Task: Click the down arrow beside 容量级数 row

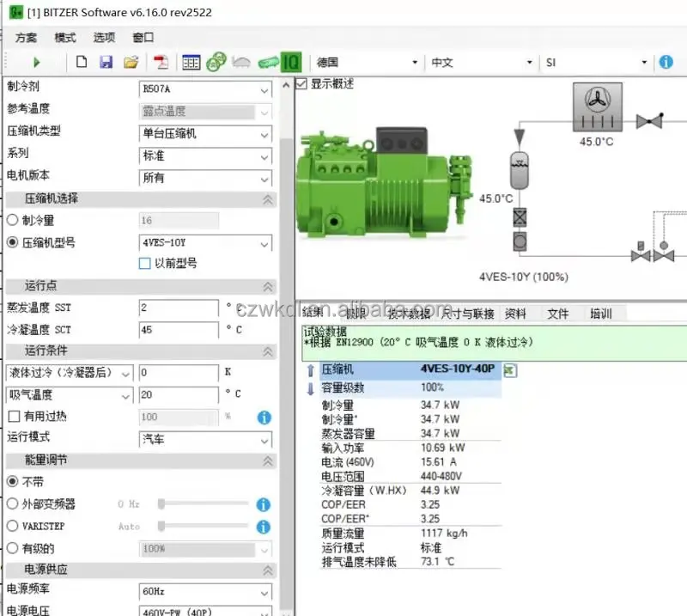Action: (310, 388)
